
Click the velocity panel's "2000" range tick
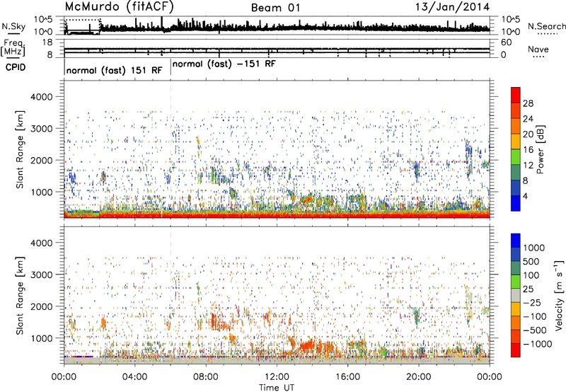41,306
